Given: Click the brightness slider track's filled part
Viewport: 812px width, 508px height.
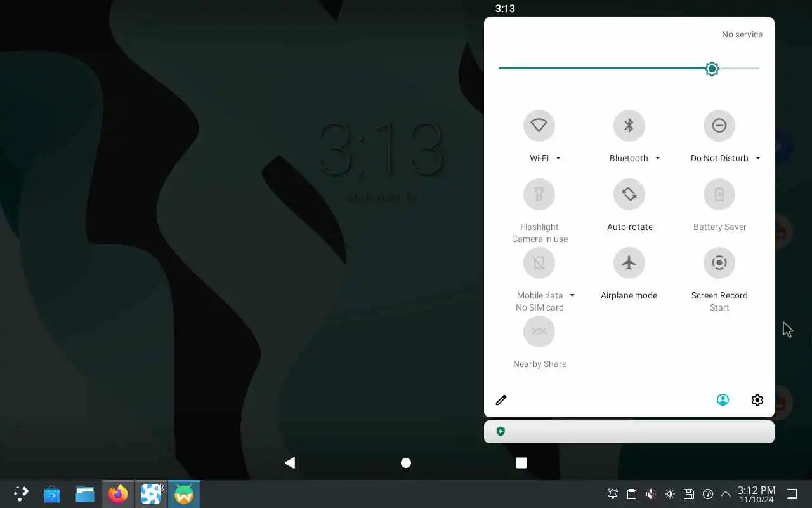Looking at the screenshot, I should click(601, 68).
